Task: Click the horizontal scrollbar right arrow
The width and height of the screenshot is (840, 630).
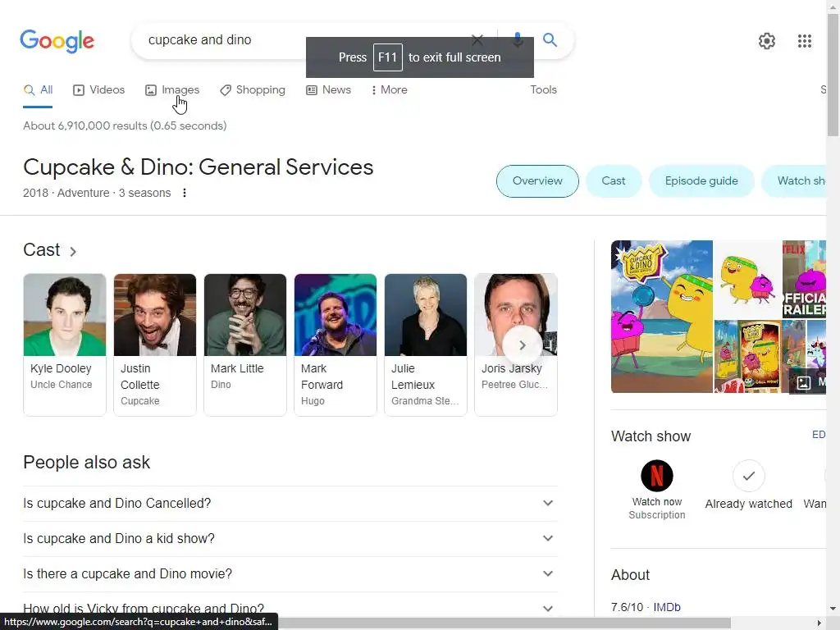Action: click(x=819, y=623)
